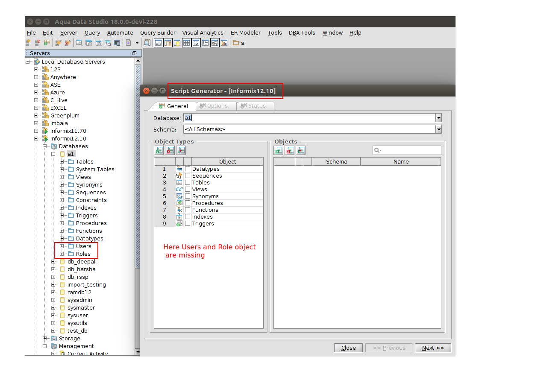The image size is (535, 392).
Task: Select the System Tables folder in tree
Action: pos(95,169)
